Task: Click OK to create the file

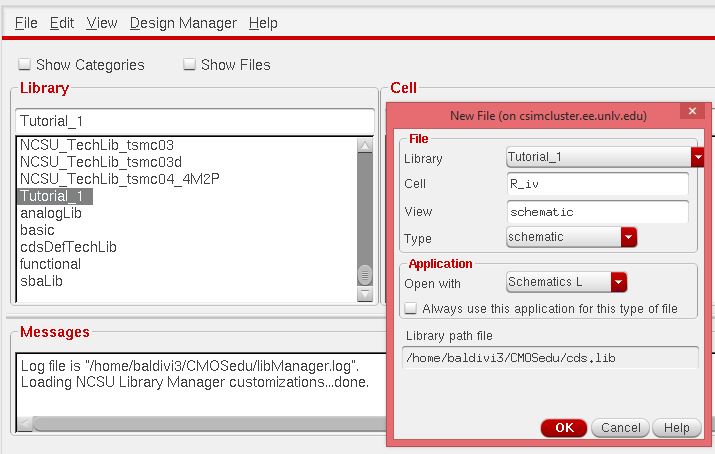Action: (x=564, y=427)
